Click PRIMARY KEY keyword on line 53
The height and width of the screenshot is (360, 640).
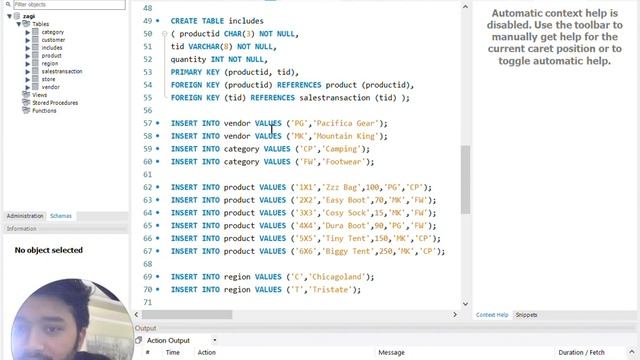tap(195, 72)
